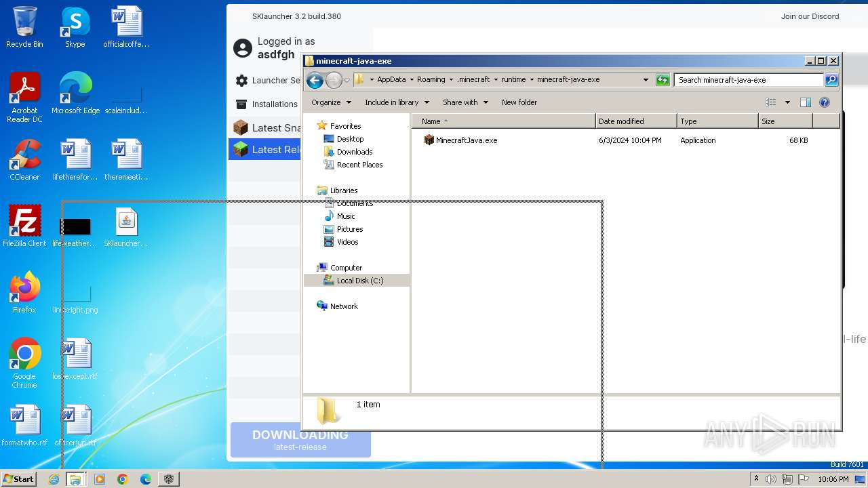
Task: Click the Downloading latest-release button
Action: 300,440
